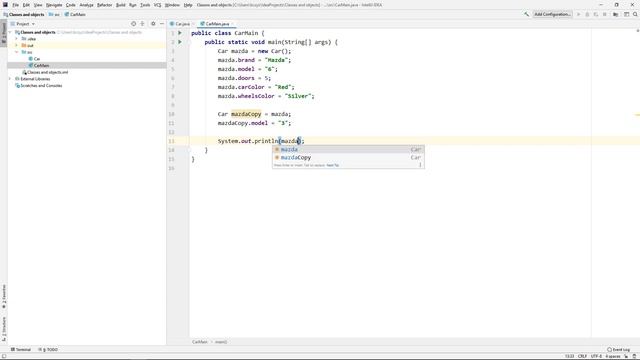Select the CarMain.java editor tab
The image size is (640, 360).
pos(217,24)
